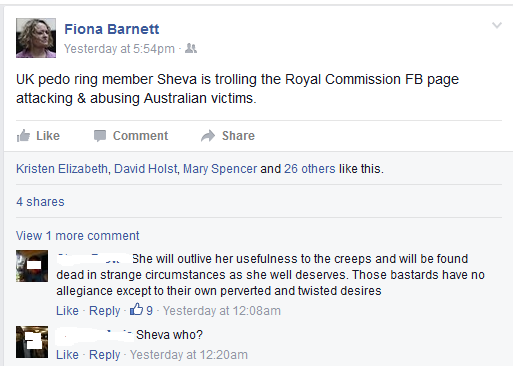Viewport: 513px width, 366px height.
Task: Open the poster's profile picture
Action: click(x=36, y=38)
